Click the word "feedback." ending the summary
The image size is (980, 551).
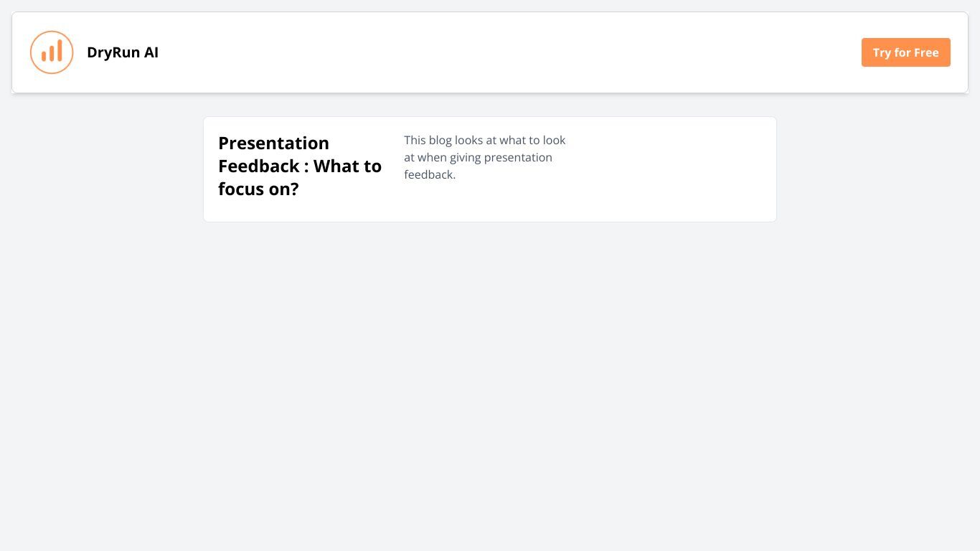tap(430, 174)
